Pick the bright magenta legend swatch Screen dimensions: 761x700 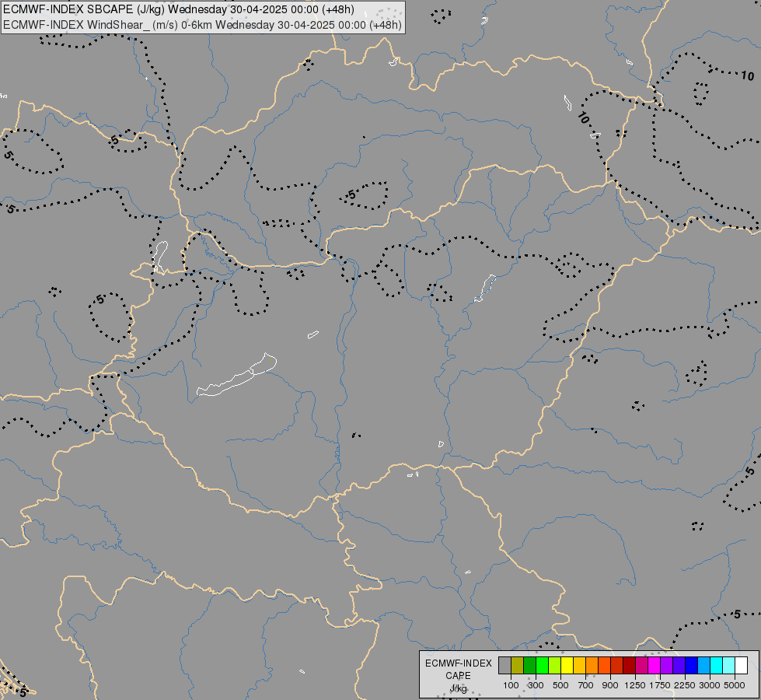[x=654, y=665]
